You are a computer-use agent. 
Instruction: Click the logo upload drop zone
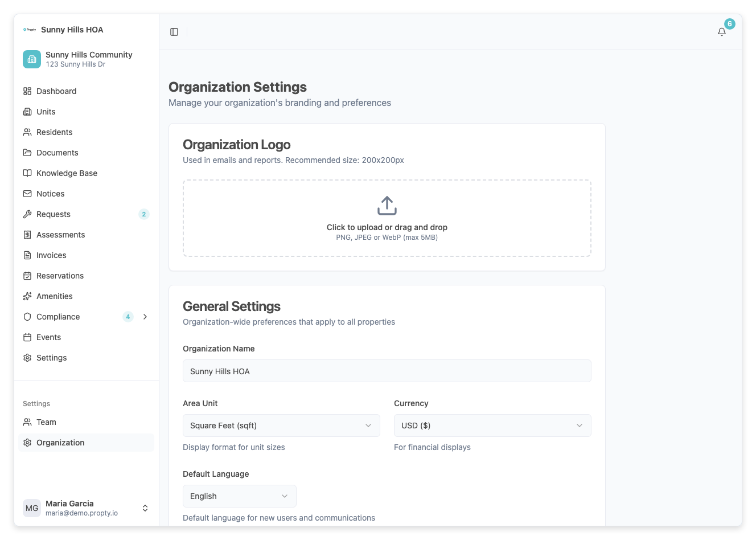[387, 218]
